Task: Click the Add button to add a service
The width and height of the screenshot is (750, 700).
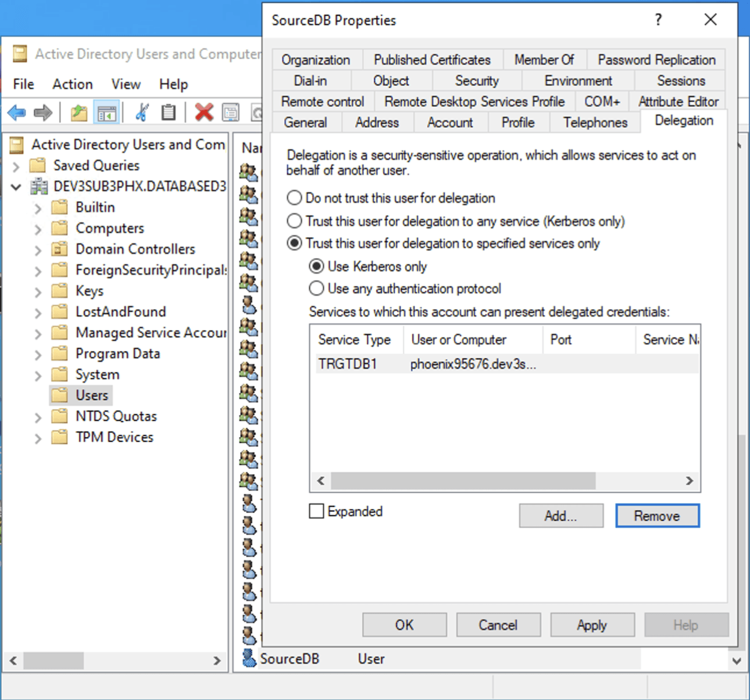Action: click(560, 516)
